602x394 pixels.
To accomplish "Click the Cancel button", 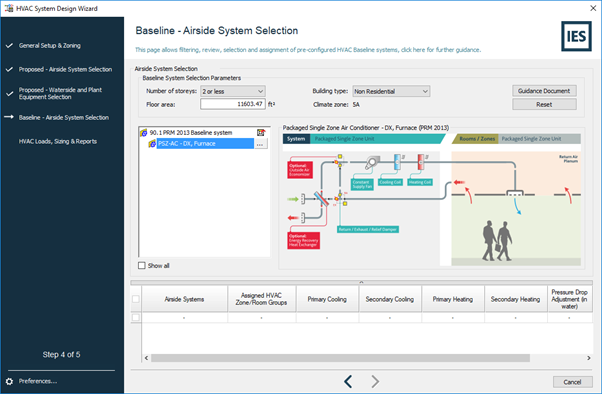I will click(x=572, y=382).
